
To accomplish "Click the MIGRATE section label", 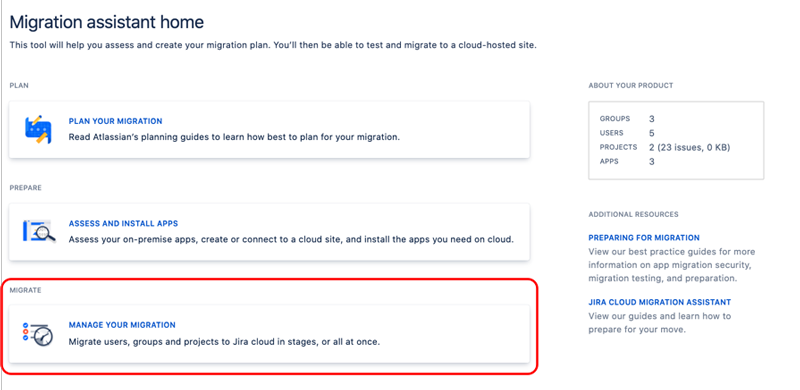I will pos(26,290).
